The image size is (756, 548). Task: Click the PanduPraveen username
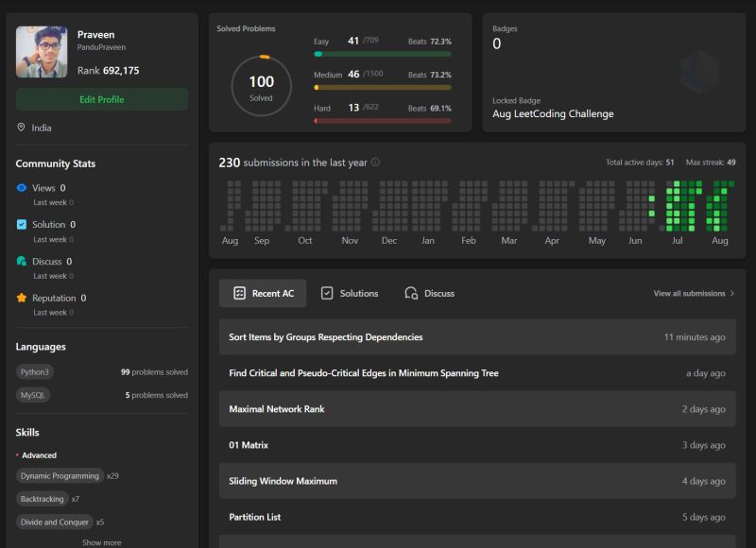(x=101, y=47)
